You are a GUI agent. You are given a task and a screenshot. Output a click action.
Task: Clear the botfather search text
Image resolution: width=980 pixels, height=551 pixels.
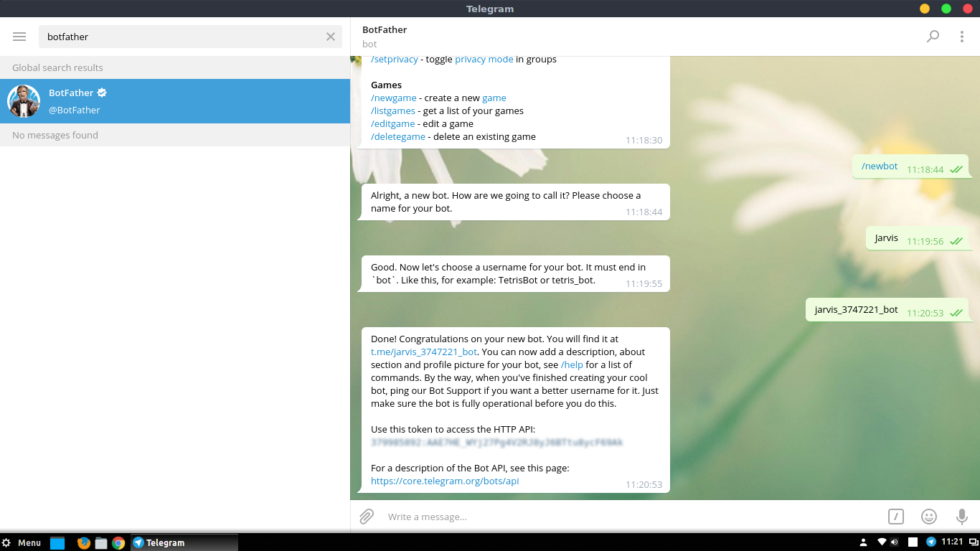[x=331, y=37]
